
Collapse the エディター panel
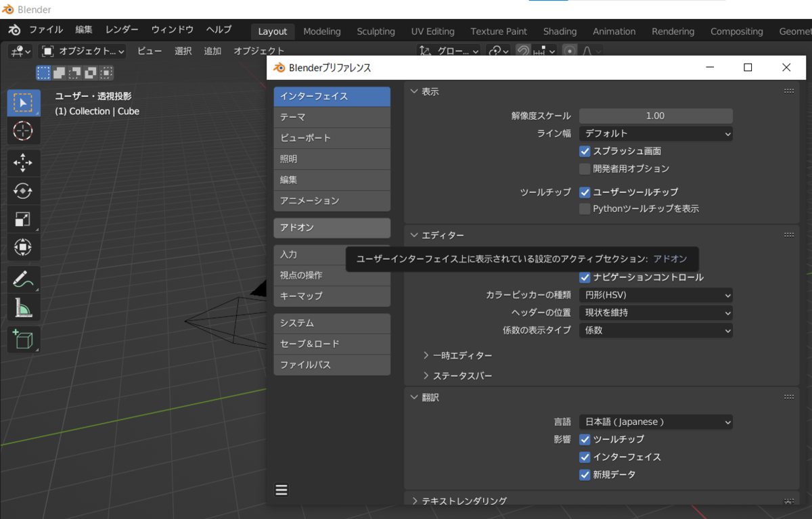[414, 235]
